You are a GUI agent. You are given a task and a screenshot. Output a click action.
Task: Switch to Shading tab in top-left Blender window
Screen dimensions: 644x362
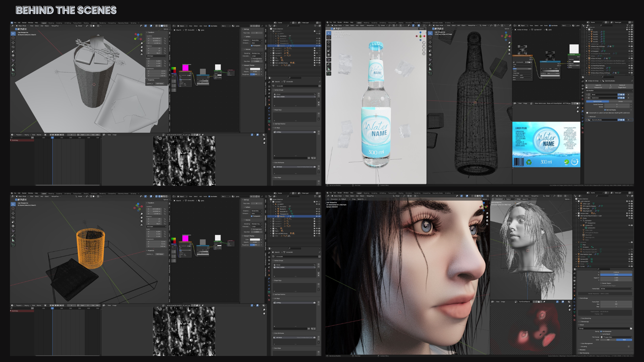[86, 23]
